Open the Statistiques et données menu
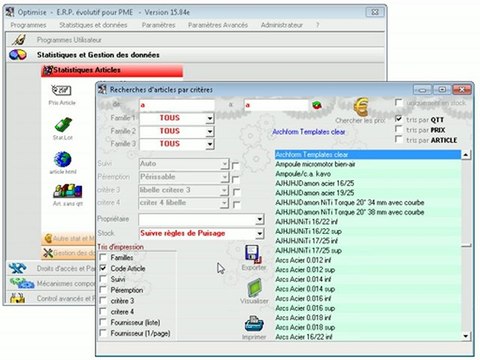This screenshot has width=480, height=360. (93, 25)
